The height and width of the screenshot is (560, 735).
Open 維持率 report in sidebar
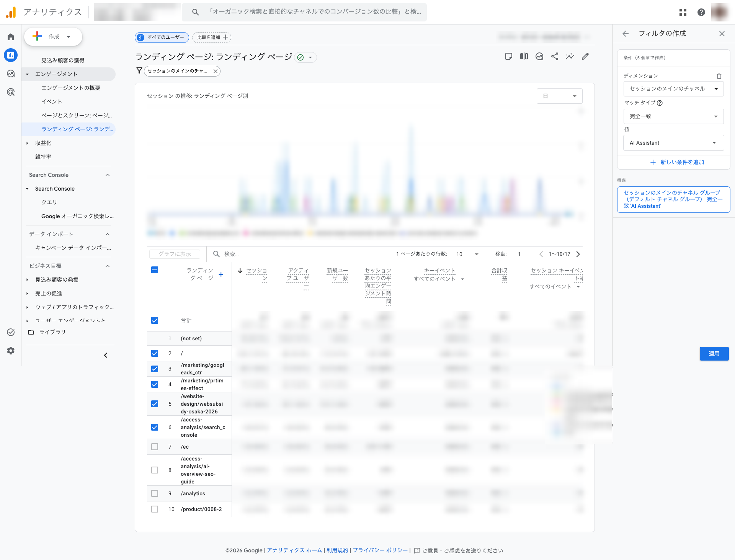(x=43, y=157)
